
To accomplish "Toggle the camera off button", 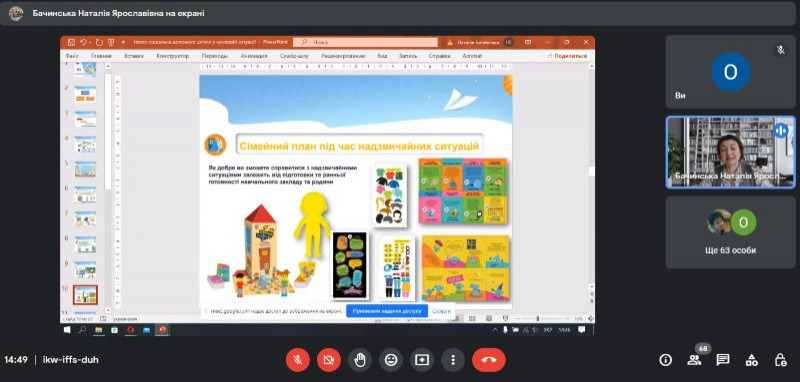I will (329, 360).
